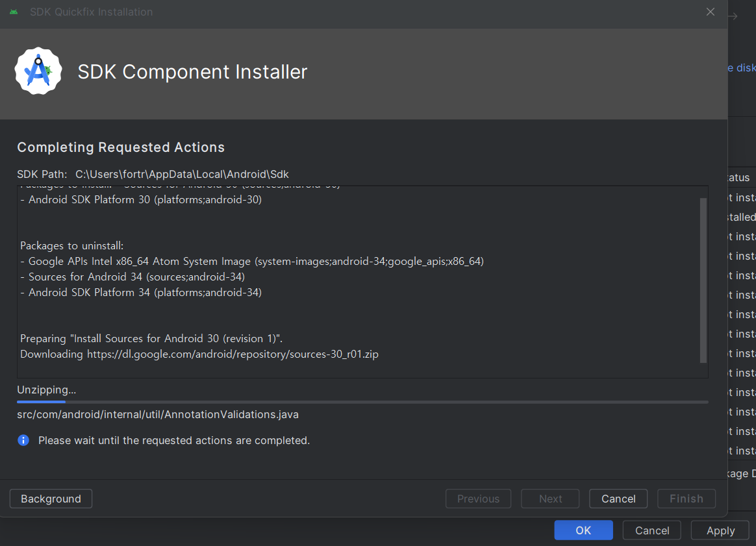
Task: Click the 'Unzipping...' status label
Action: coord(46,390)
